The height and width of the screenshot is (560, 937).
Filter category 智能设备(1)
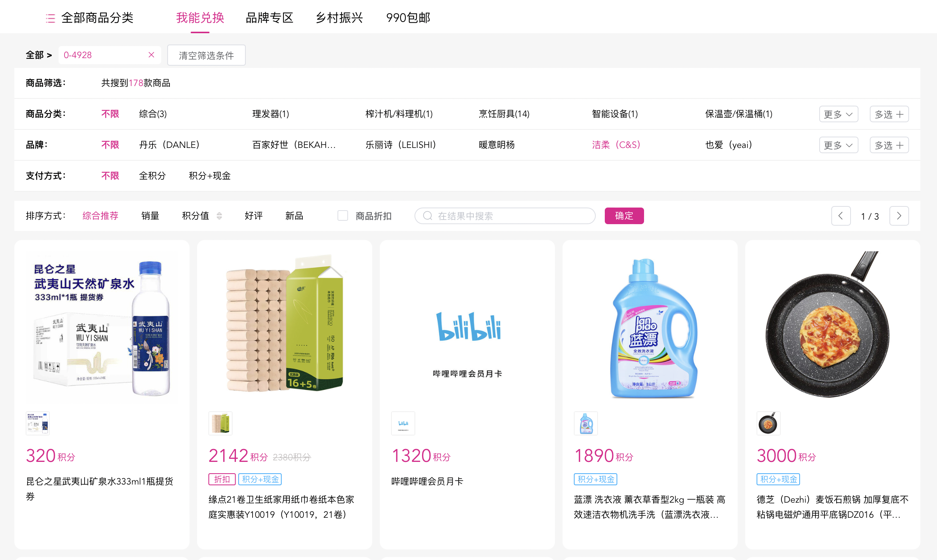click(x=615, y=114)
